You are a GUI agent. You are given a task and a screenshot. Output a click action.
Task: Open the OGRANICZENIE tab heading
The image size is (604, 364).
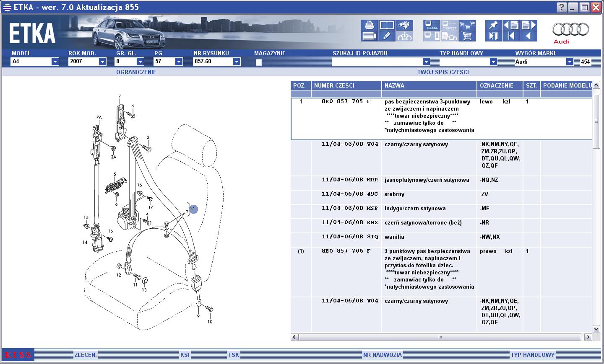tap(136, 72)
